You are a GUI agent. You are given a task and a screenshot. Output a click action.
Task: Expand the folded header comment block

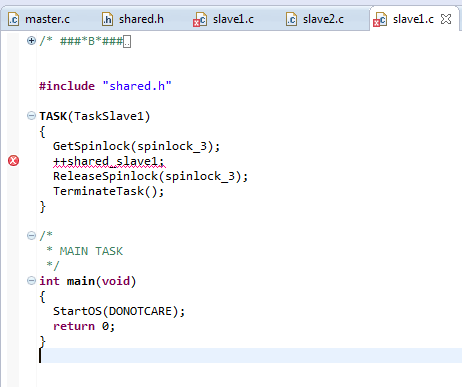point(31,41)
